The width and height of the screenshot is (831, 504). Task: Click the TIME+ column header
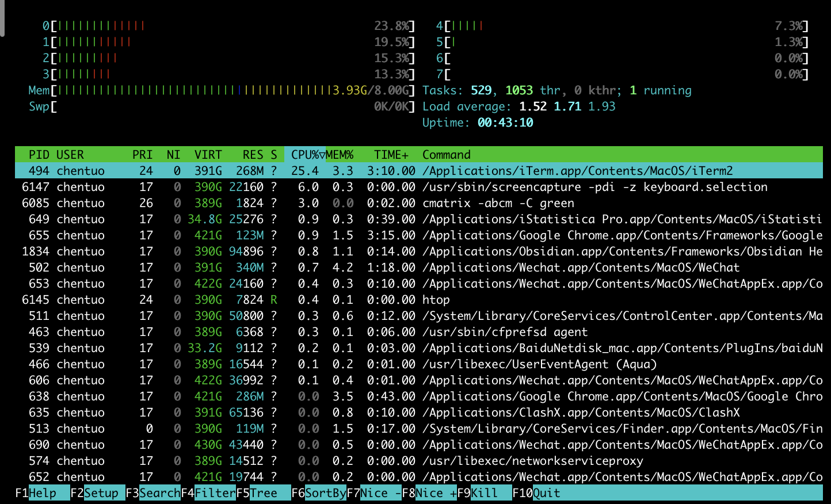(x=391, y=155)
